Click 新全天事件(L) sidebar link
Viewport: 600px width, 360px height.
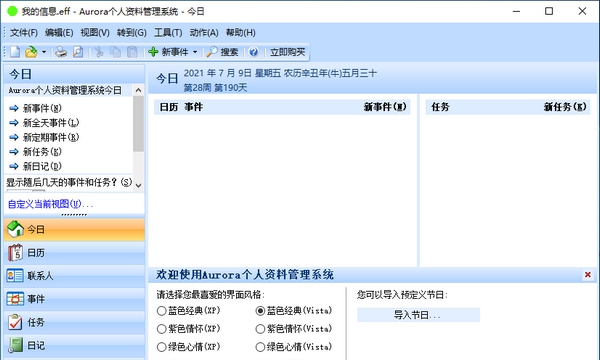point(51,123)
